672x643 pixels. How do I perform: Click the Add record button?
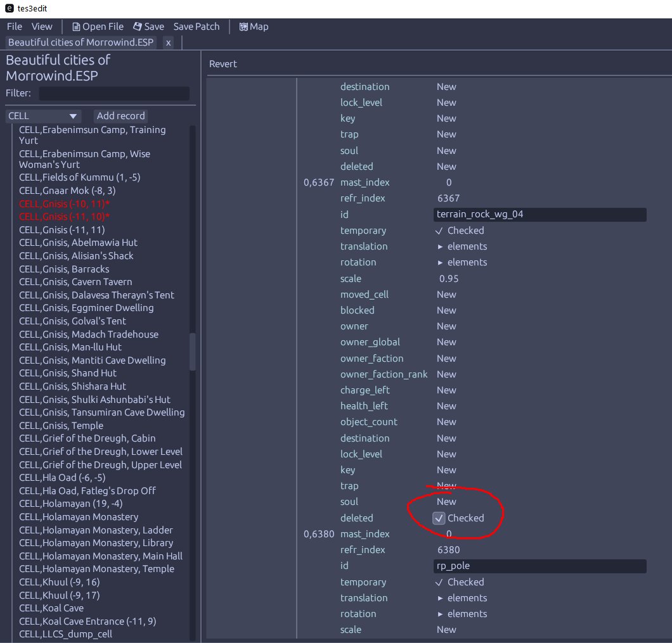(120, 116)
